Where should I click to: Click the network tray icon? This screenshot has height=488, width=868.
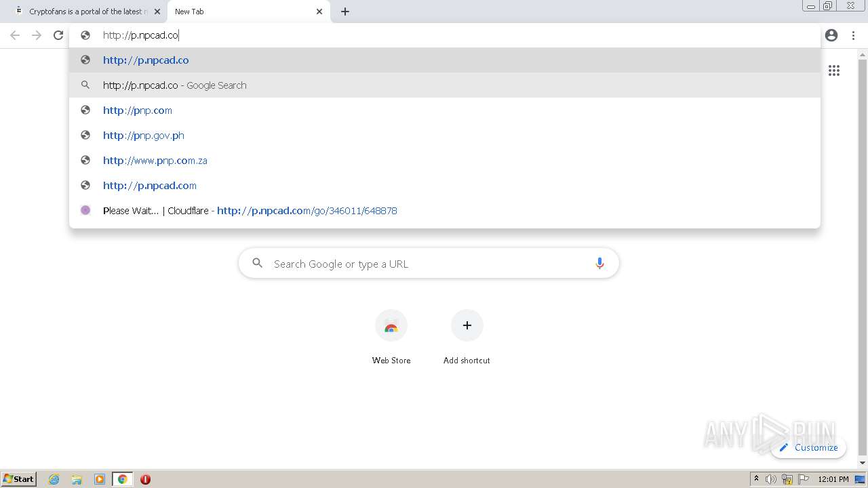[787, 479]
